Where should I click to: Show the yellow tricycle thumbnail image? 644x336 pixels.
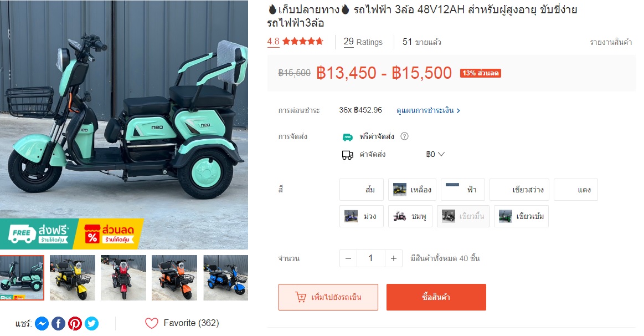click(73, 278)
